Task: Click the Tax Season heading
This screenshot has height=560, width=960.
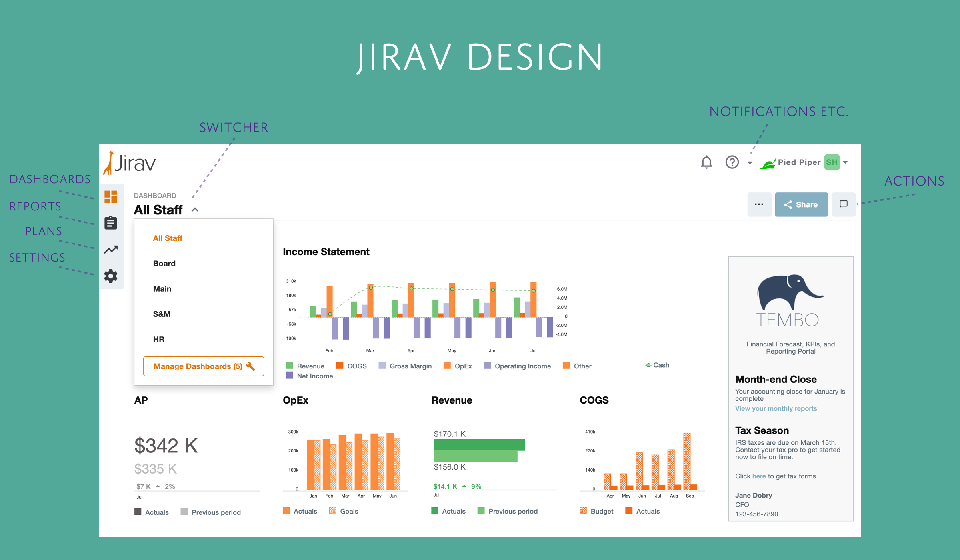Action: [762, 430]
